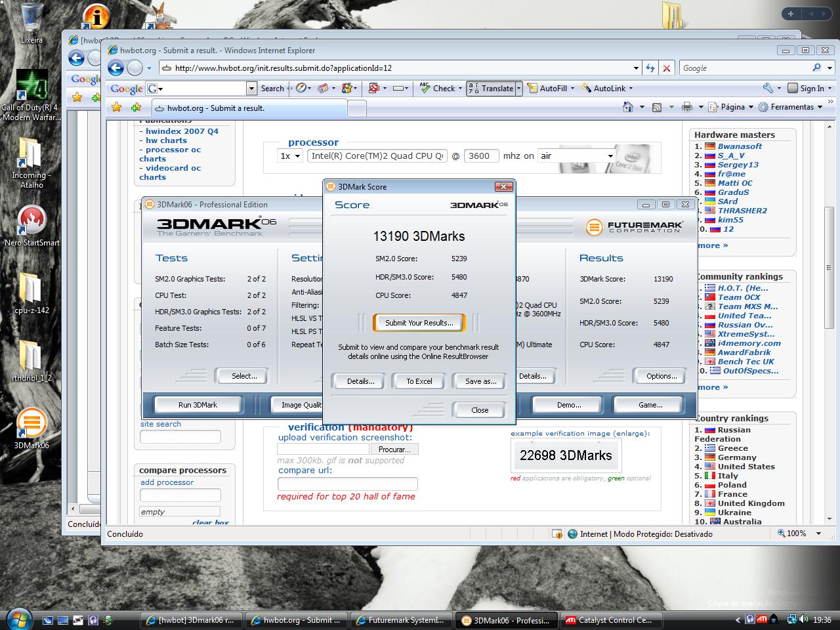This screenshot has height=630, width=840.
Task: Click the Stop loading X icon
Action: (x=667, y=68)
